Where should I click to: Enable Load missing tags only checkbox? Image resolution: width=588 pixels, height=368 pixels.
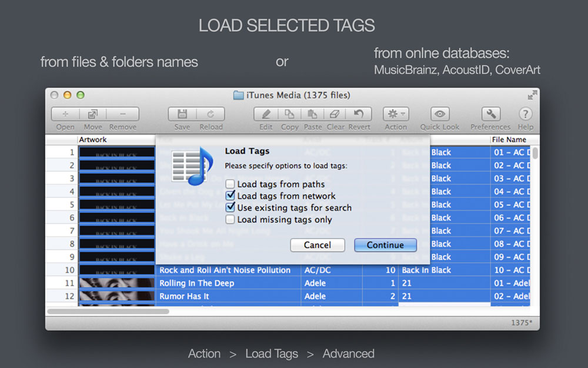click(230, 219)
